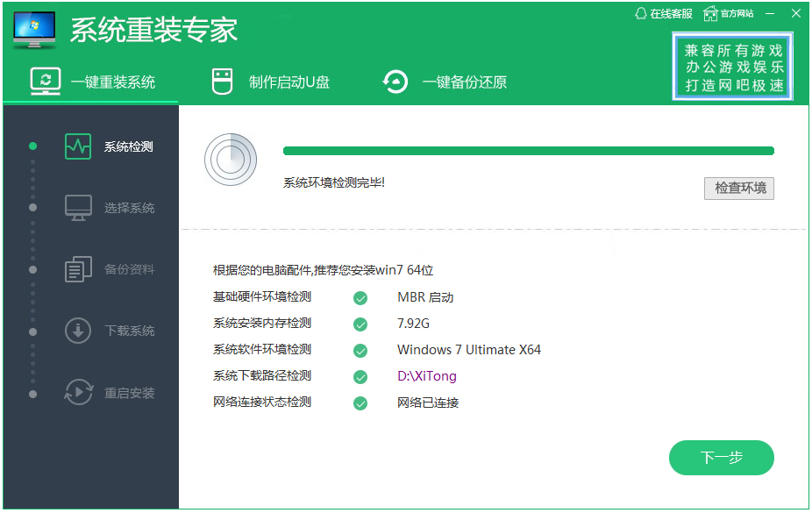This screenshot has width=812, height=513.
Task: Click the 下一步 button
Action: pos(721,458)
